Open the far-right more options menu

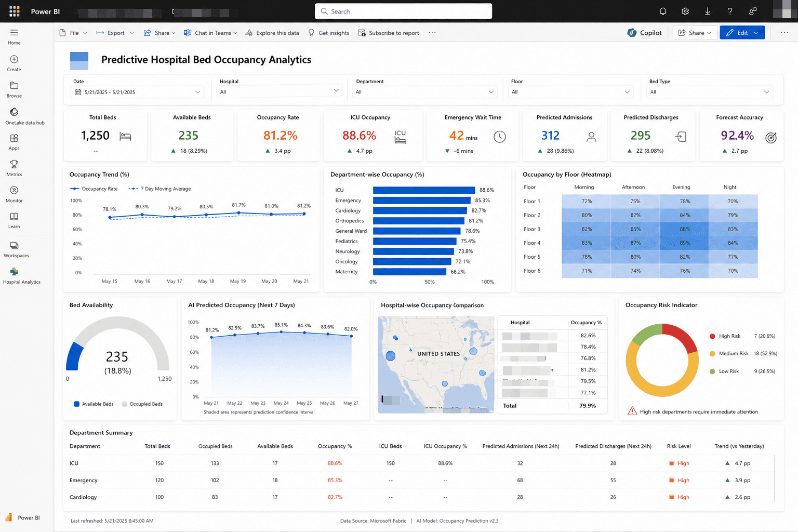point(784,33)
